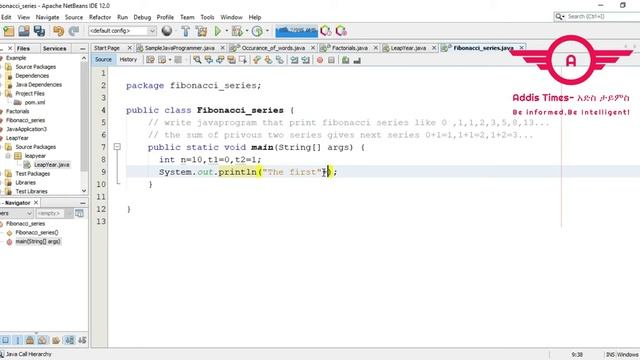Select main(String[] args) in Navigator
640x360 pixels.
pos(38,242)
